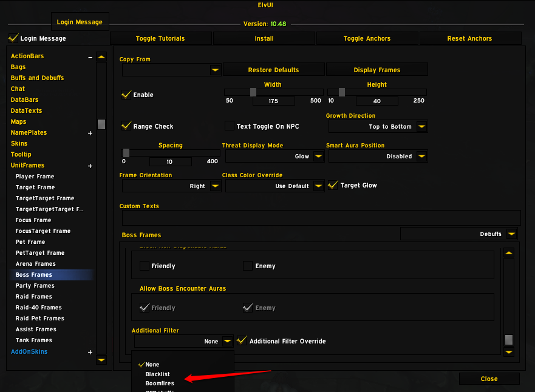The image size is (535, 392).
Task: Close the ElvUI config window
Action: [x=489, y=379]
